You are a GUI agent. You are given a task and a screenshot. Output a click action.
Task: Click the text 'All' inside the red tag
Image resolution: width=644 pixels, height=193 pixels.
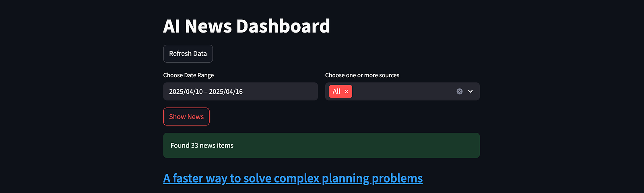coord(336,92)
